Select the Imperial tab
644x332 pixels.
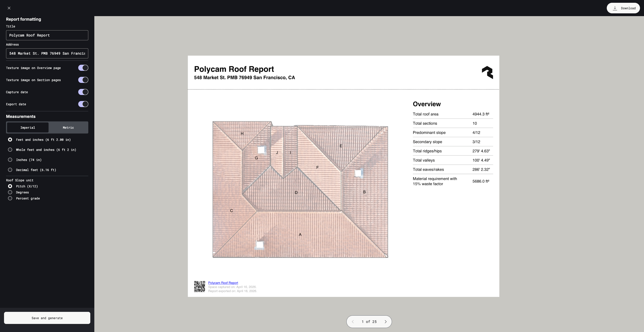(28, 127)
